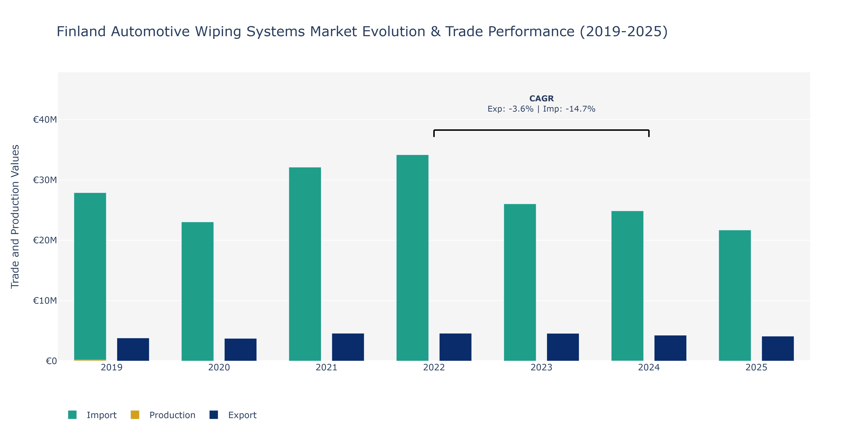Select the 2019 Import bar
The height and width of the screenshot is (434, 868).
(x=90, y=276)
